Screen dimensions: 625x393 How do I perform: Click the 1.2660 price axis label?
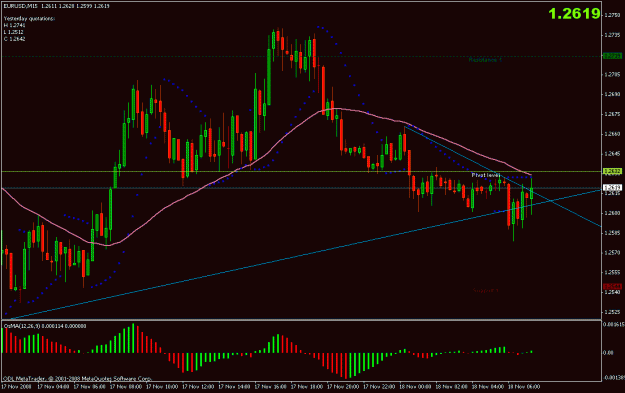[613, 134]
